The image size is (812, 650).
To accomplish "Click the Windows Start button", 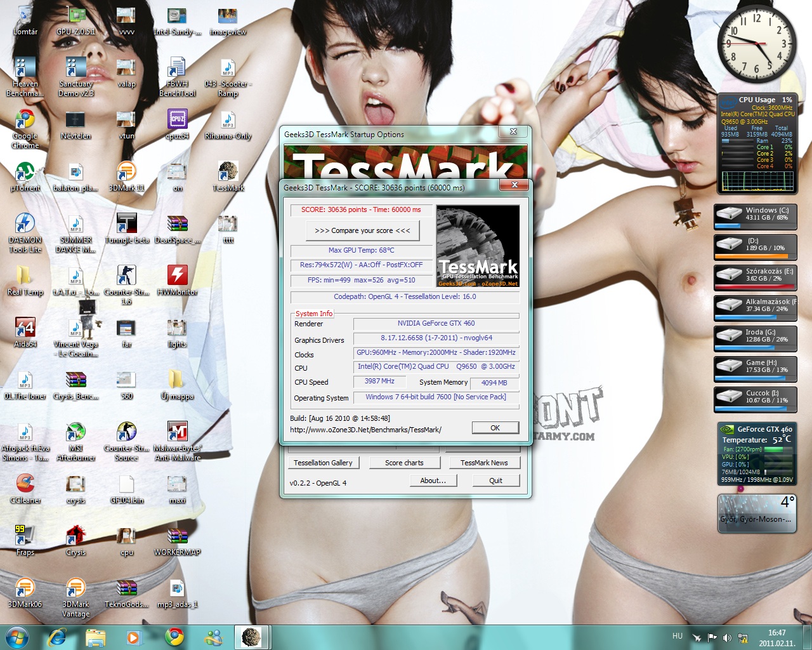I will pos(17,637).
